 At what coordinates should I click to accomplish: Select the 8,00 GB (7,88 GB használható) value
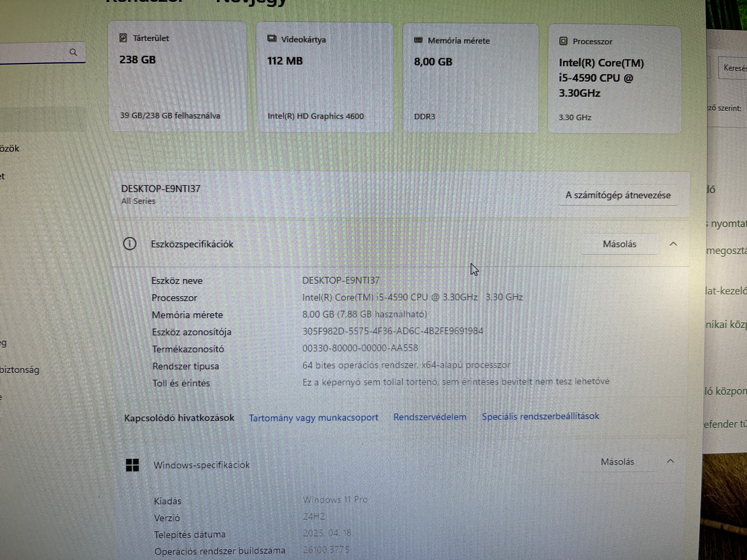365,314
